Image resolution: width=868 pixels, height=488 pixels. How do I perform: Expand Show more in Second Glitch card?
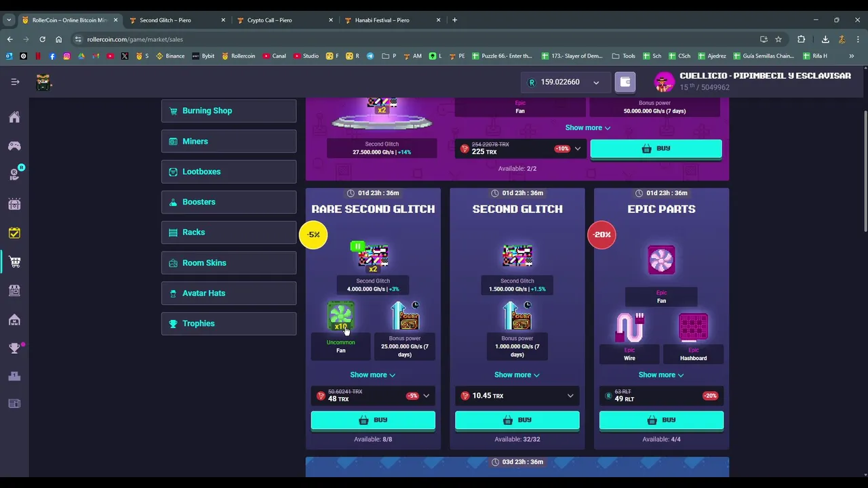click(x=517, y=375)
